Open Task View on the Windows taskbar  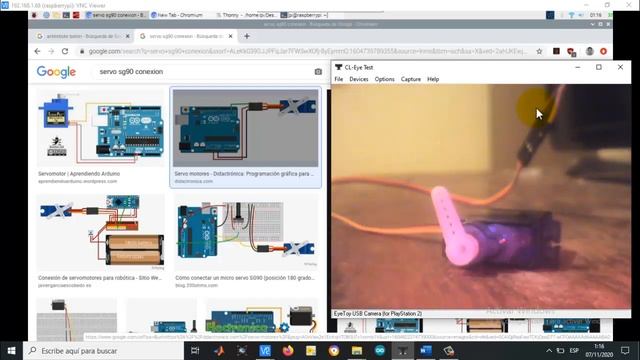point(195,351)
